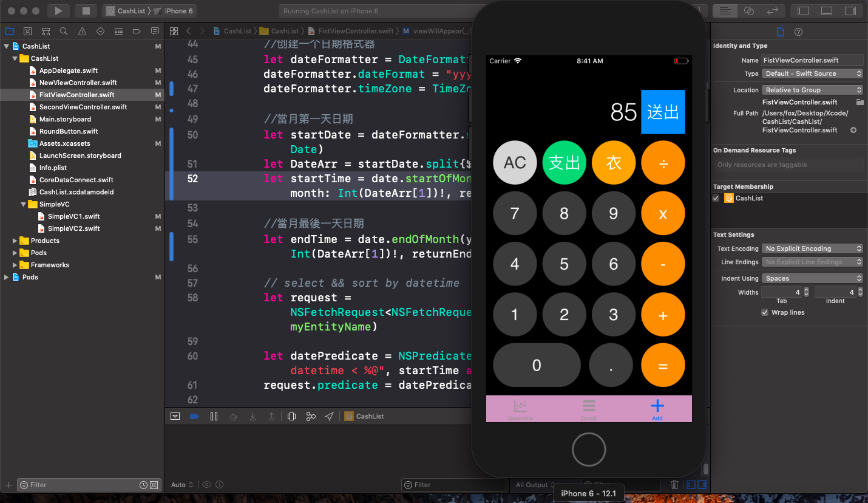Select CoreDataConnect.swift file

point(76,180)
